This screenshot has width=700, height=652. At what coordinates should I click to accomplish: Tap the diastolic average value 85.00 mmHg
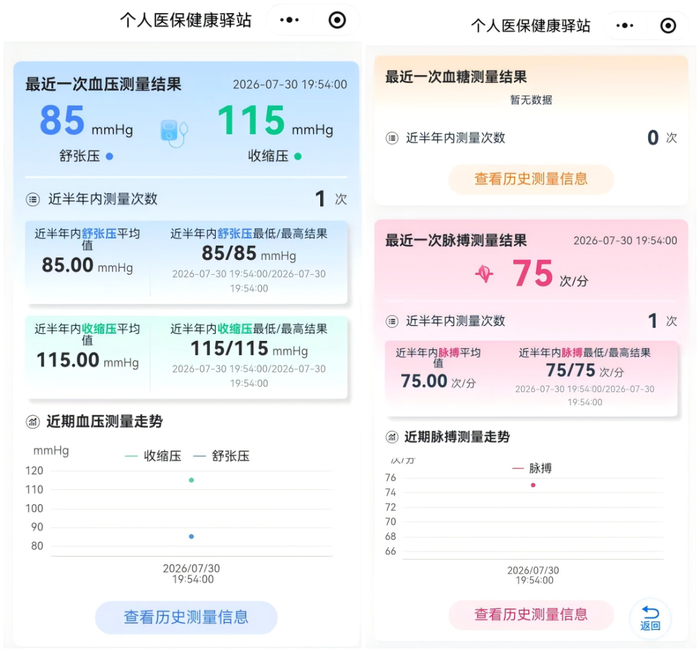pos(88,265)
